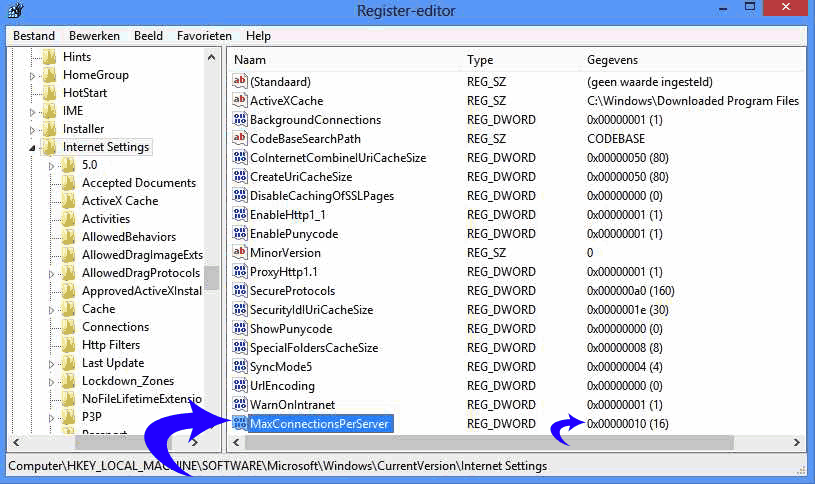Click the data 0x00000010 (16)
The width and height of the screenshot is (815, 484).
[628, 424]
